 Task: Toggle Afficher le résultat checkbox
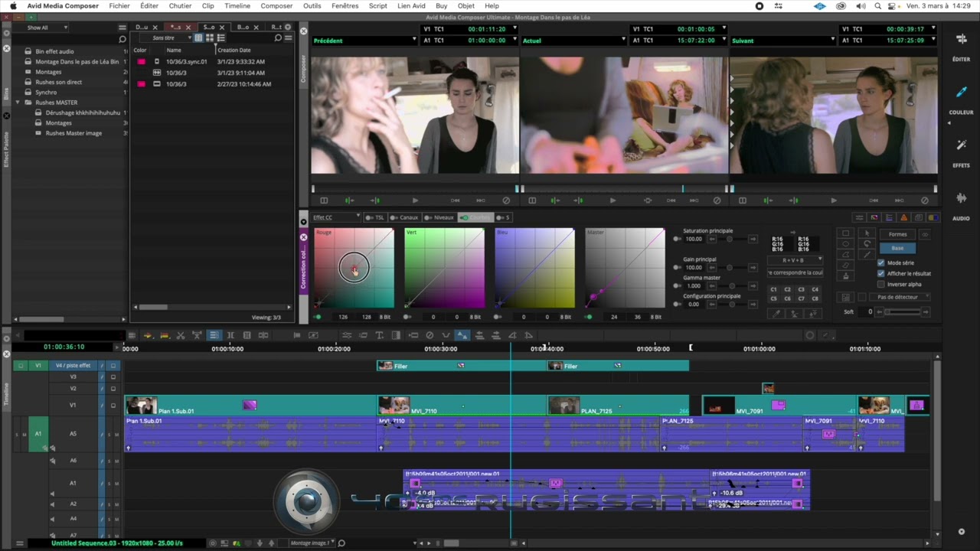(881, 273)
